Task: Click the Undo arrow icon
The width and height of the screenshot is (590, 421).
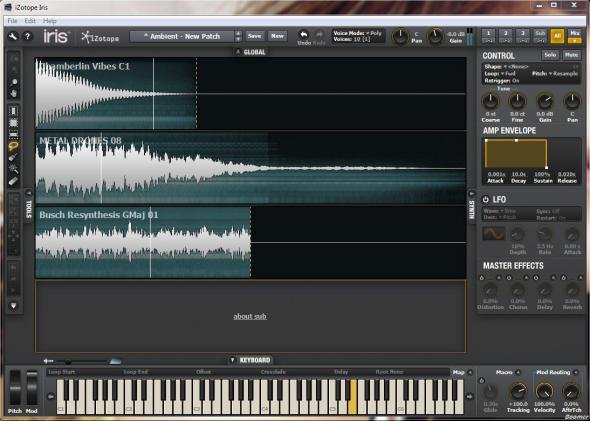Action: (x=304, y=35)
